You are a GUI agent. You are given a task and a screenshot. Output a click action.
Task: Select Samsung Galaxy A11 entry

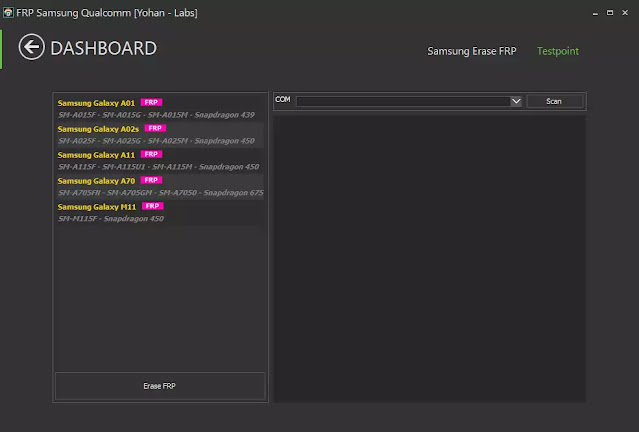160,161
